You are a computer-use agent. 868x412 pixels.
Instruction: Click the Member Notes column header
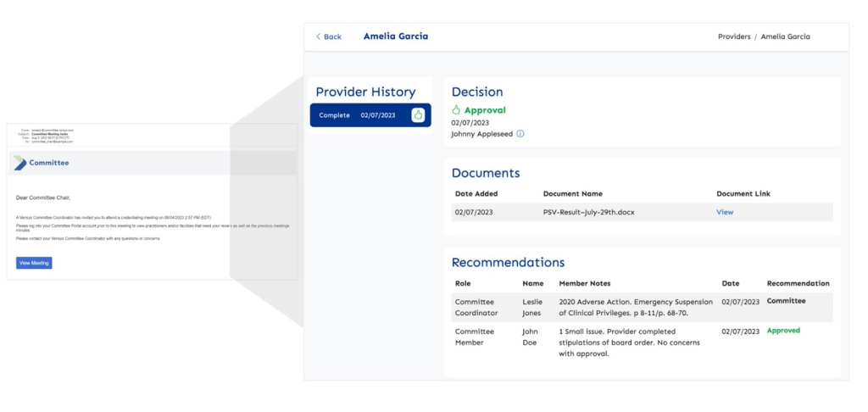point(585,283)
